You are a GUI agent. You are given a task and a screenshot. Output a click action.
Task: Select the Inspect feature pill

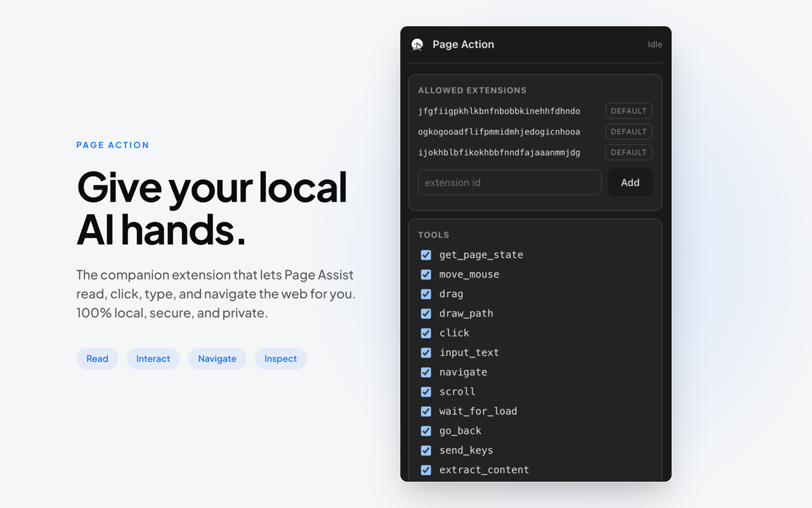[280, 359]
